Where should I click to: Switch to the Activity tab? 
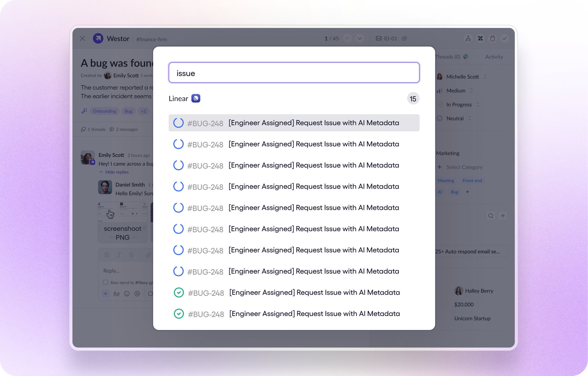point(494,57)
